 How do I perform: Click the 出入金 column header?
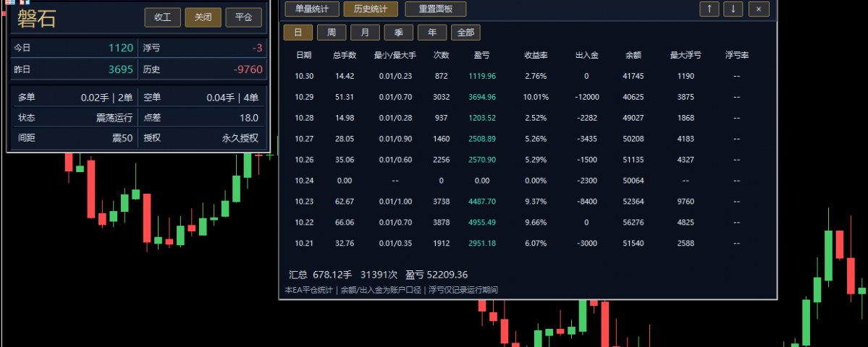587,55
